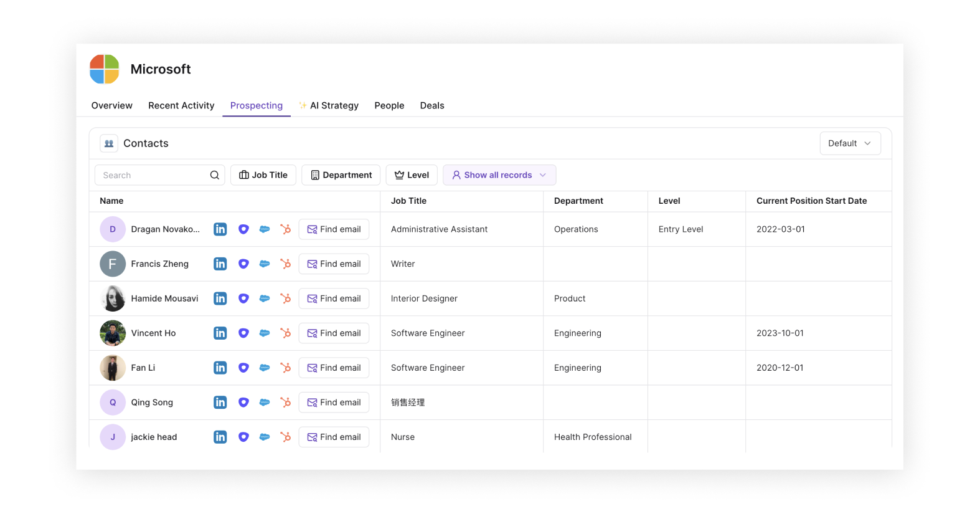Click the Contacts panel people icon
The image size is (980, 506).
(109, 143)
